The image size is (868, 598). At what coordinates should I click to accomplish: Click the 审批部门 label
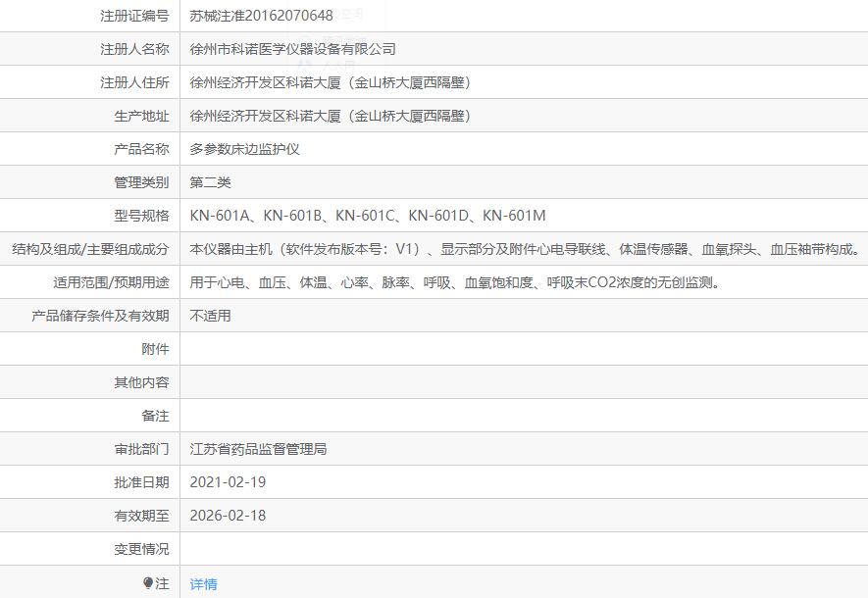141,449
